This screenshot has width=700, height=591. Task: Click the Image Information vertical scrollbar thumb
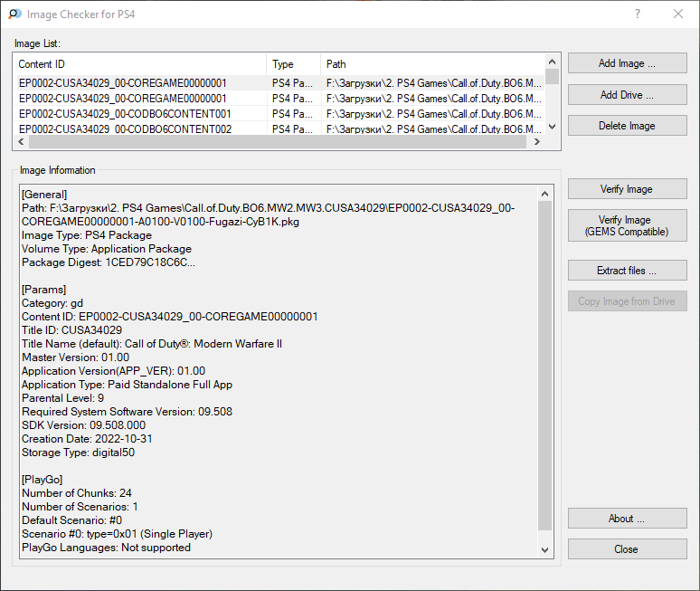coord(544,366)
